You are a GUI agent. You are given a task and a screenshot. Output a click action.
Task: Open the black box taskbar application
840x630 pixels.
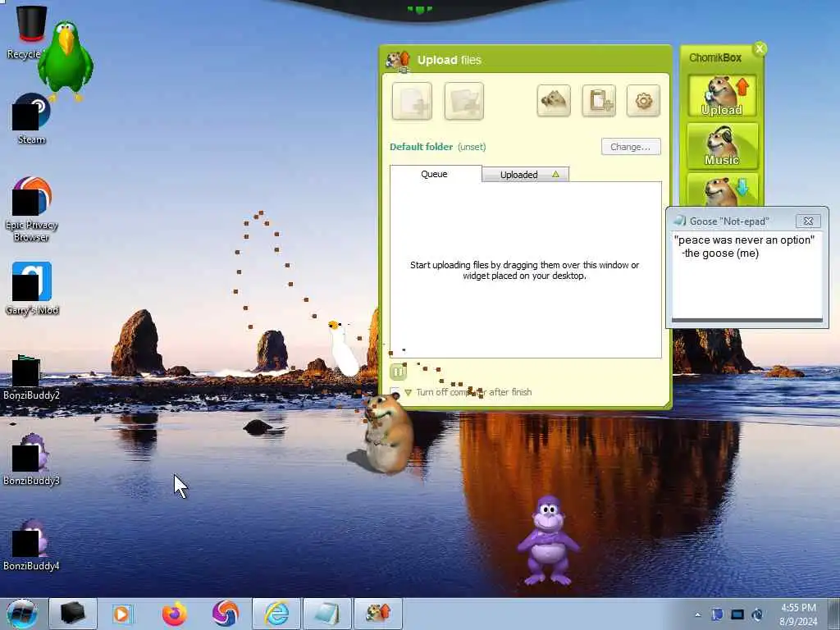[x=73, y=614]
